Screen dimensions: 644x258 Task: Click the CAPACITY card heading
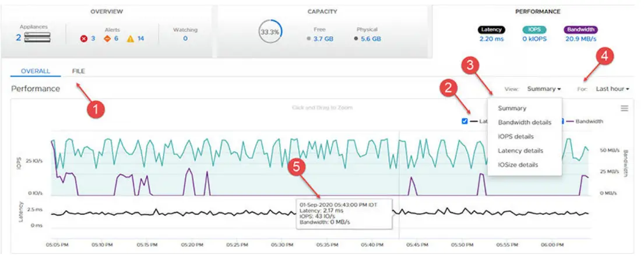(x=322, y=12)
